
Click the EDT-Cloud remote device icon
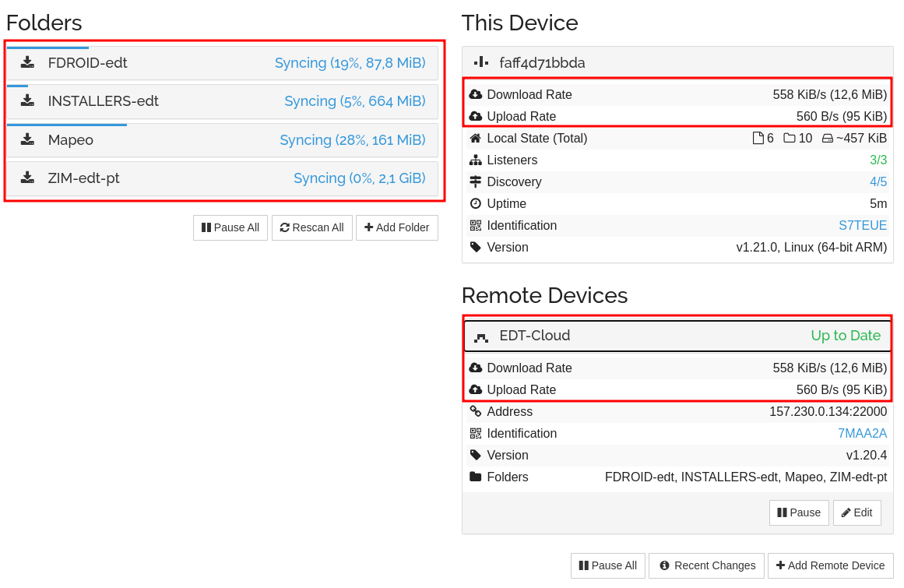coord(481,336)
